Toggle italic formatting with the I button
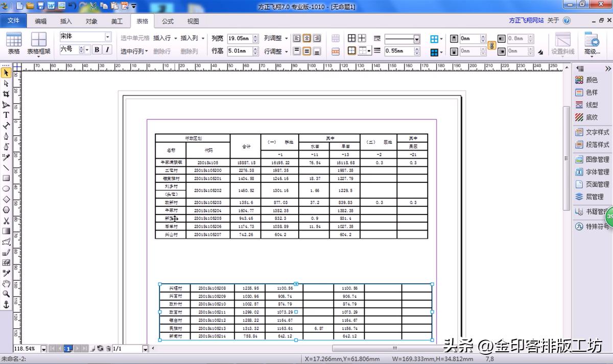613x364 pixels. coord(107,50)
